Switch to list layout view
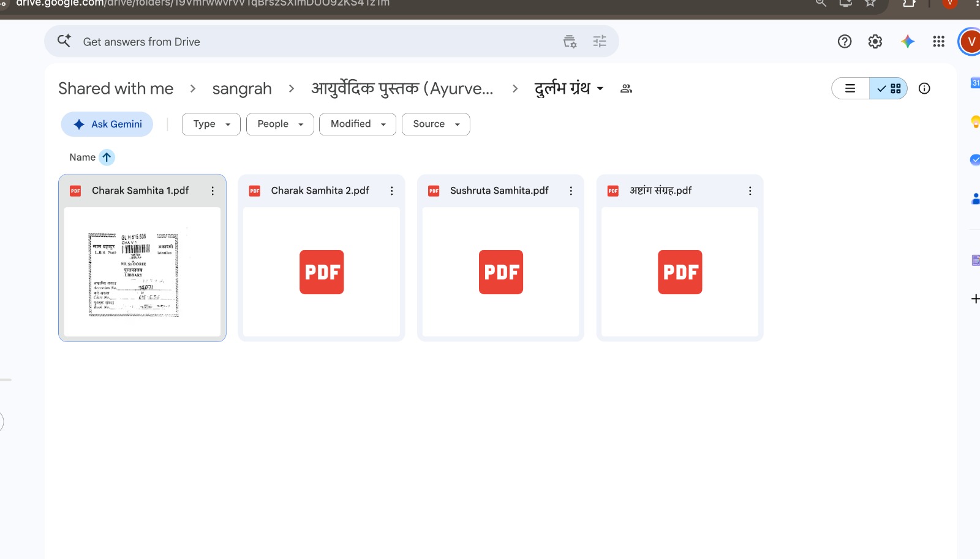The height and width of the screenshot is (559, 980). [x=850, y=88]
